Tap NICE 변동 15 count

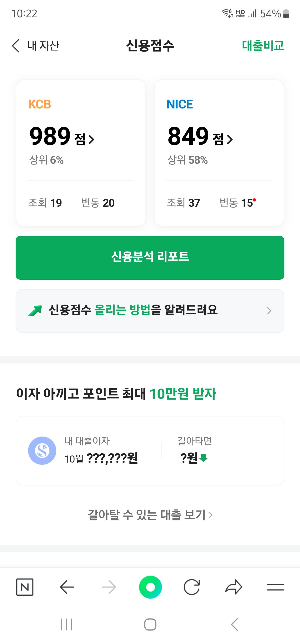coord(236,203)
